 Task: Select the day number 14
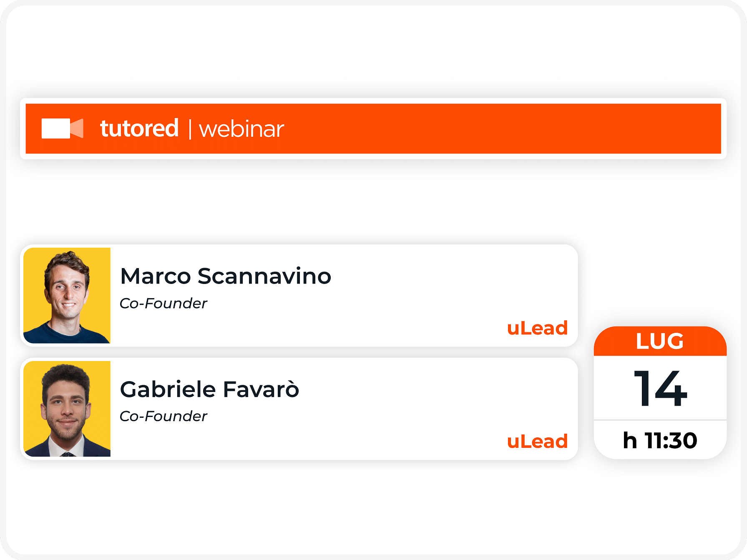pyautogui.click(x=660, y=388)
